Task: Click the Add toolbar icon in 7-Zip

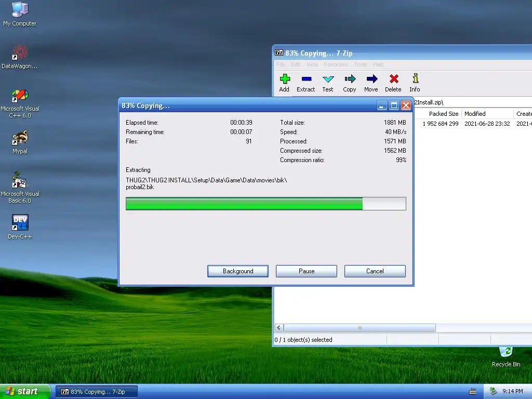Action: coord(284,83)
